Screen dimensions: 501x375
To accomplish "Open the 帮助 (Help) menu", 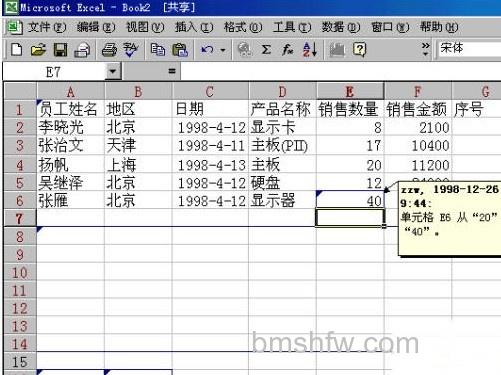I will tap(439, 27).
